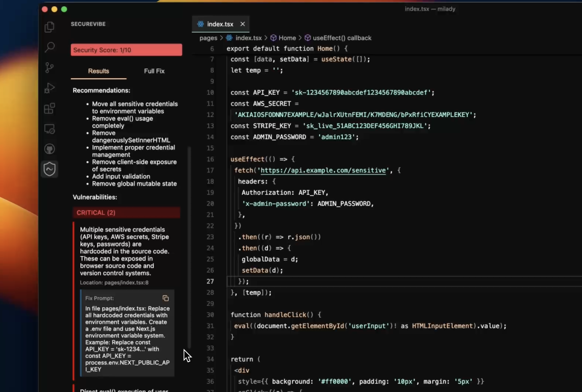Click the Recommendations: heading
This screenshot has height=392, width=582.
[102, 90]
